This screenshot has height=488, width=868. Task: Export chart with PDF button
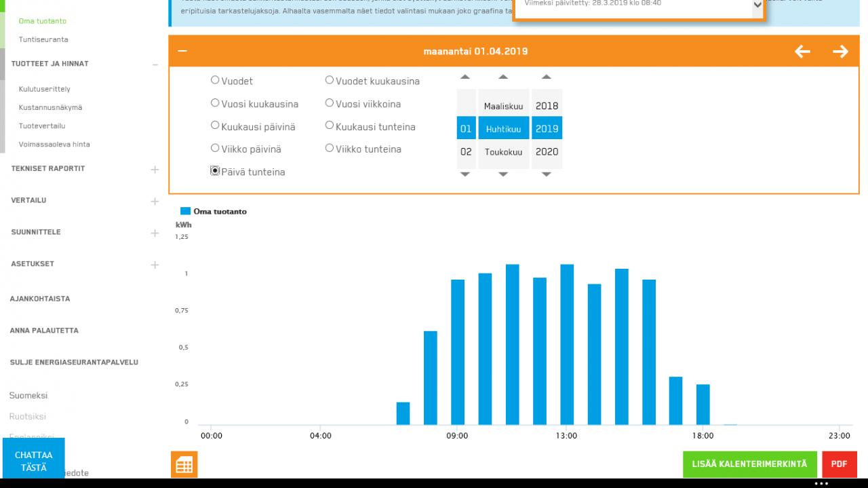(x=840, y=464)
